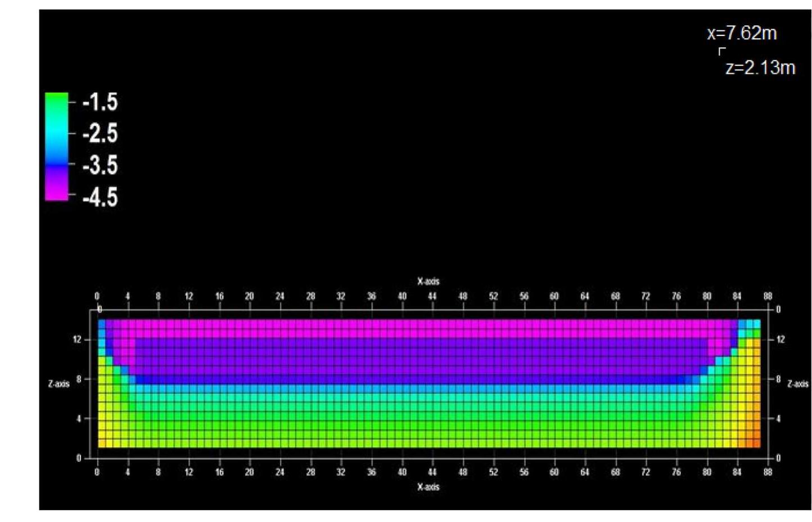Viewport: 812px width, 522px height.
Task: Click tick label "88" on the top X-axis
Action: (x=768, y=296)
